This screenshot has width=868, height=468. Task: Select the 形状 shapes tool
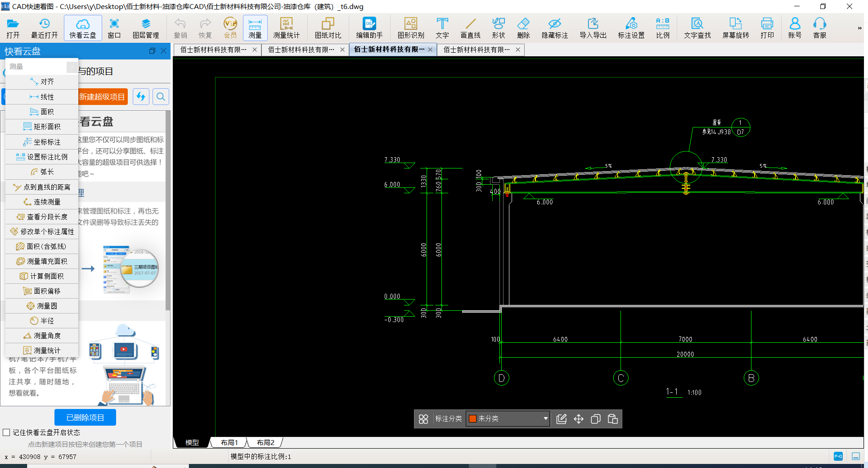pos(499,28)
